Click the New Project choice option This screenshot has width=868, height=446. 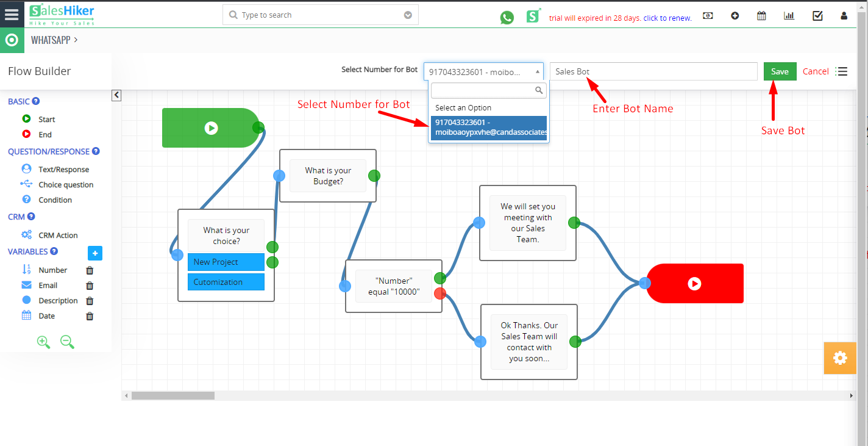[x=226, y=262]
